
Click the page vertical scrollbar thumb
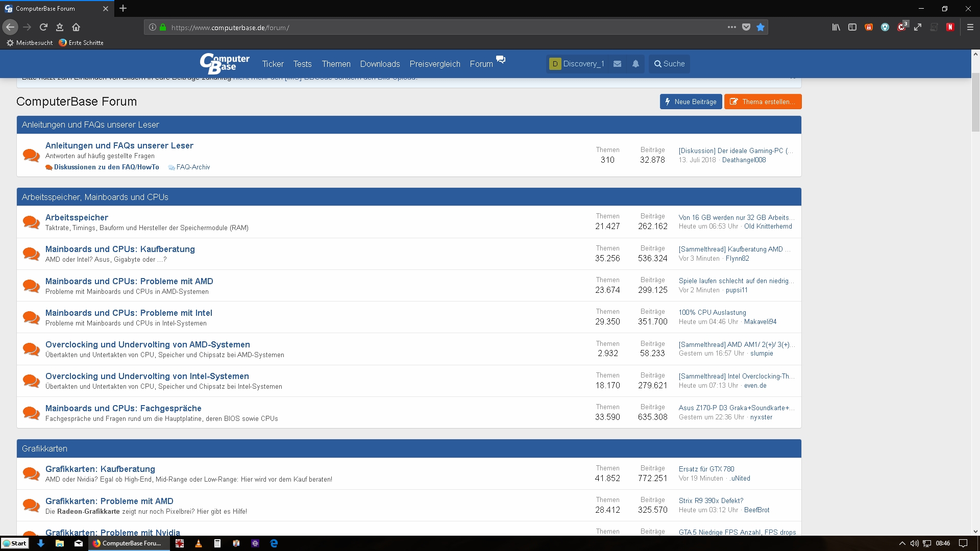click(975, 102)
